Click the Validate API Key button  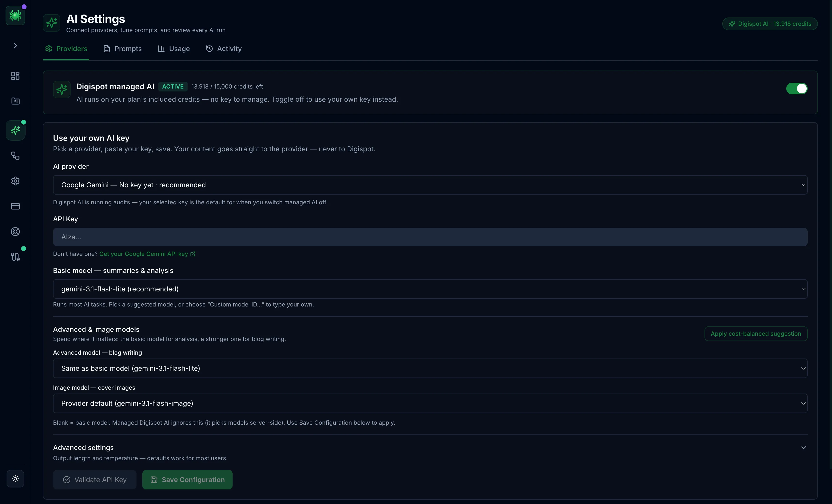95,480
